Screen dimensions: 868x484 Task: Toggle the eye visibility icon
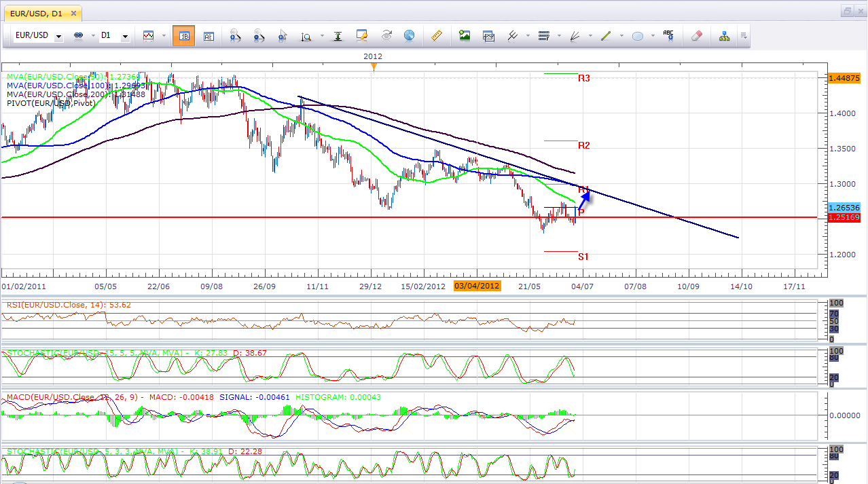coord(386,35)
